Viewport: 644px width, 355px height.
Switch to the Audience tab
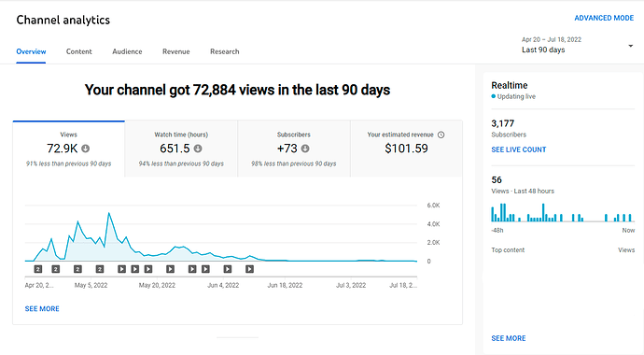(127, 51)
